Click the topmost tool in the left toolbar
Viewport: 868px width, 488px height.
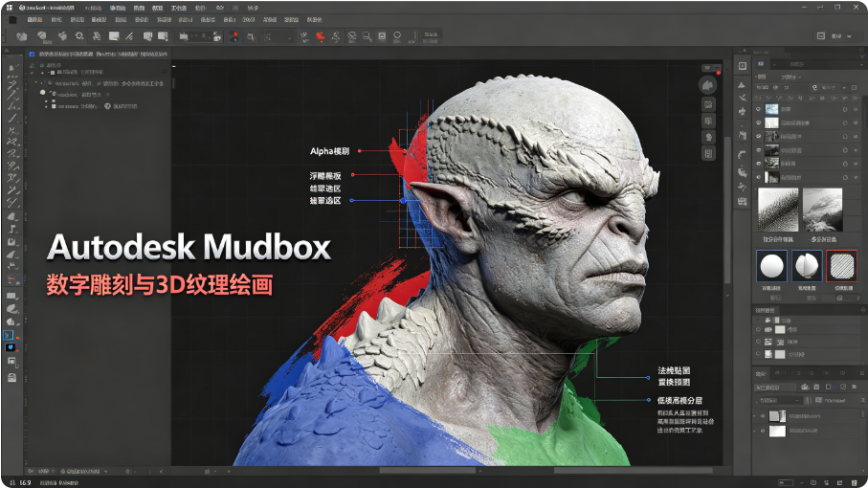pyautogui.click(x=11, y=68)
